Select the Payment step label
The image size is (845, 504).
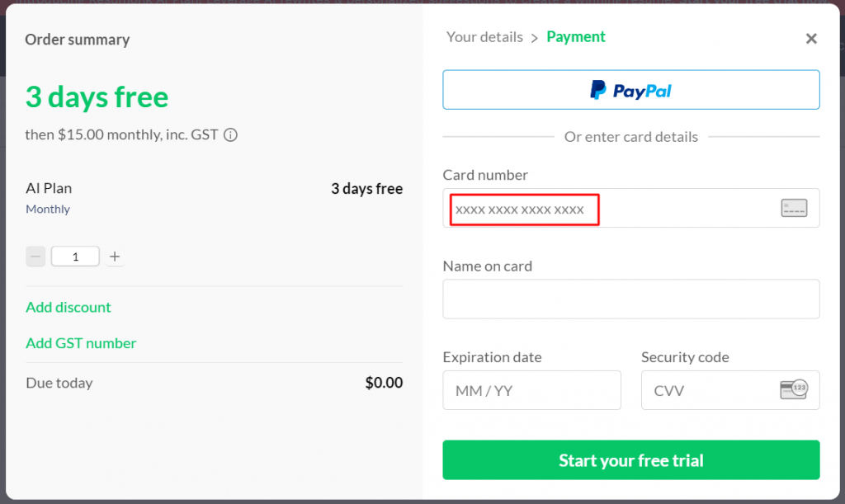pyautogui.click(x=575, y=37)
